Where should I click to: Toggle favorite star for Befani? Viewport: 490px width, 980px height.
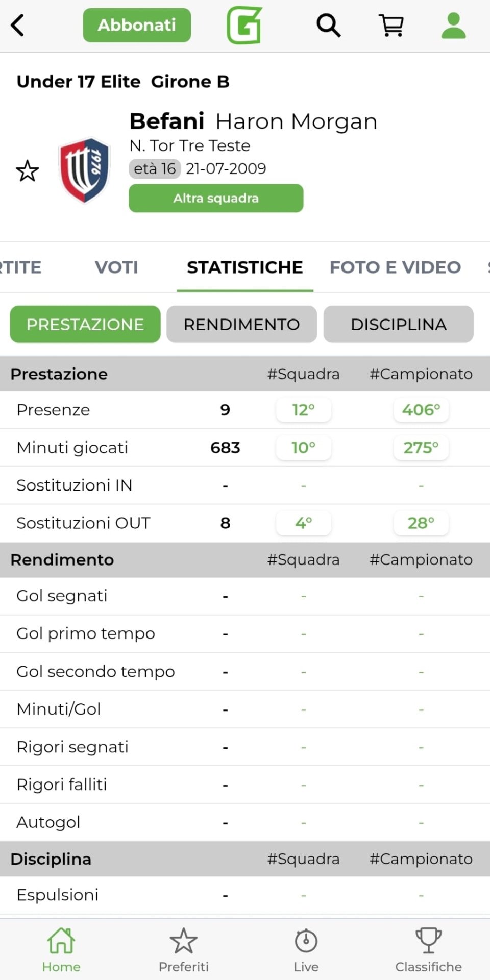[28, 171]
